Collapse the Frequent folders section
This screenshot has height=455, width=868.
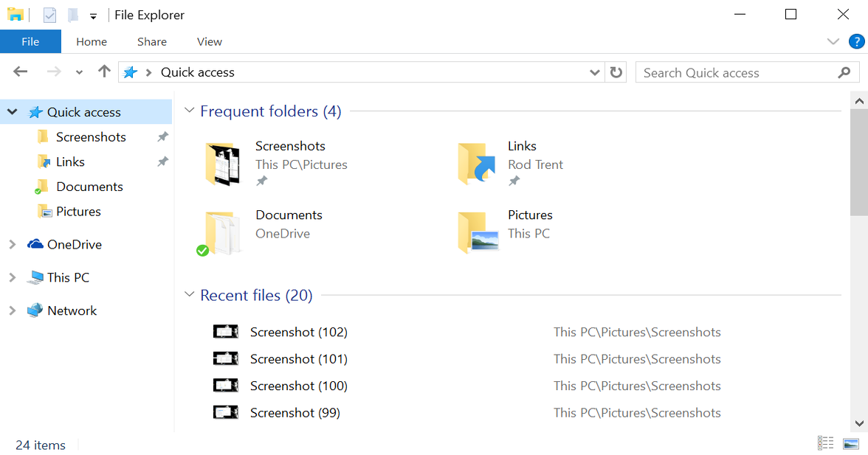click(190, 110)
